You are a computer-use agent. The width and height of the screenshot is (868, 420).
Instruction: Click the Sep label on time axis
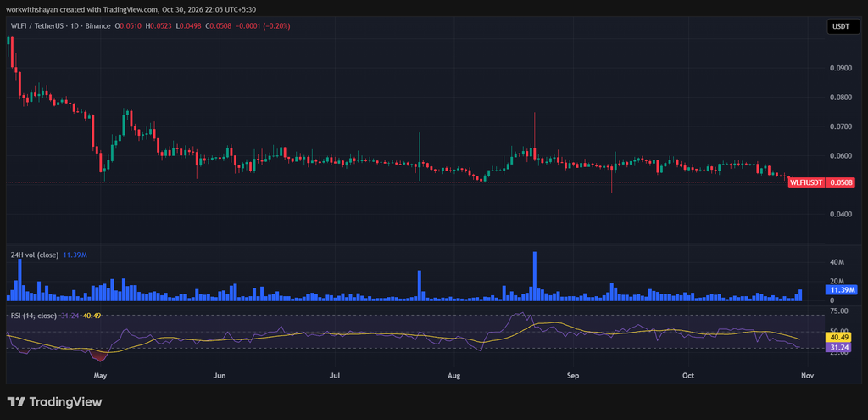pos(573,376)
